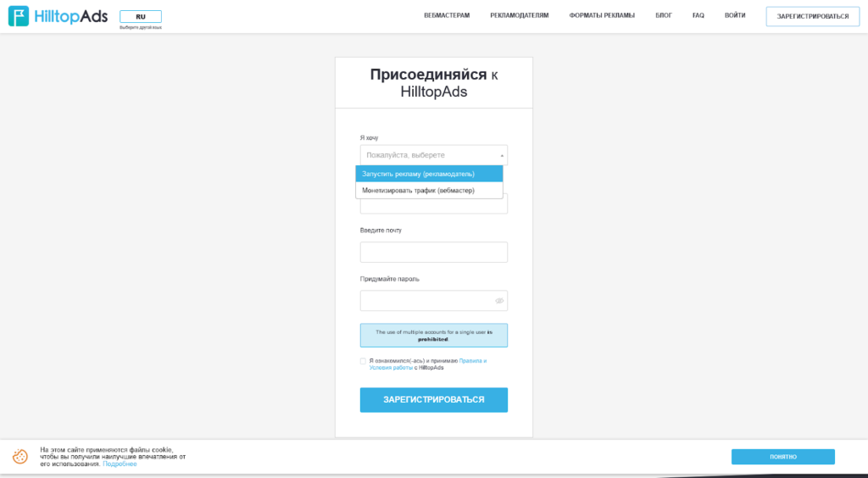Open the FAQ nav link

(698, 15)
